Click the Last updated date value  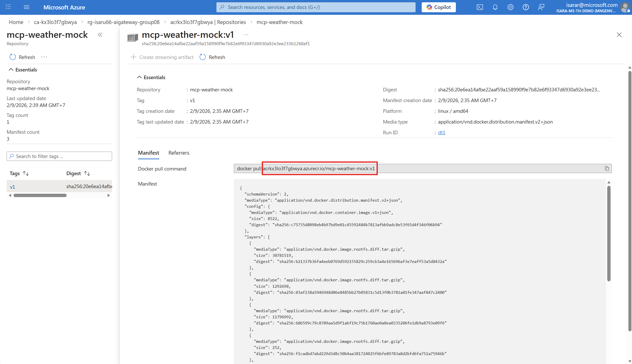point(36,105)
